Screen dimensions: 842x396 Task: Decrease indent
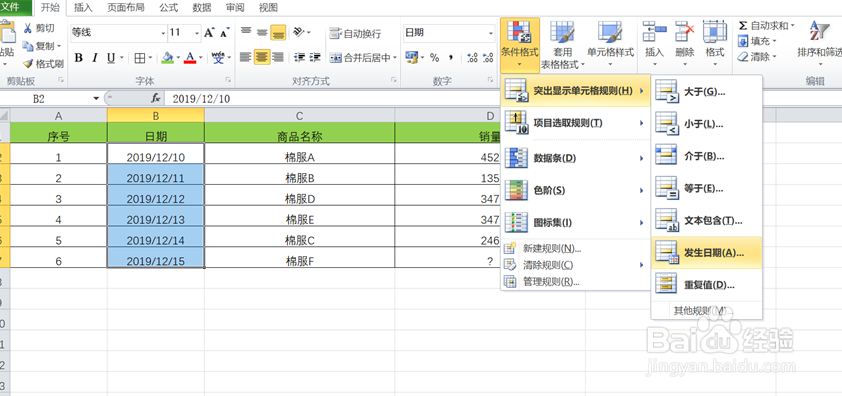click(300, 57)
